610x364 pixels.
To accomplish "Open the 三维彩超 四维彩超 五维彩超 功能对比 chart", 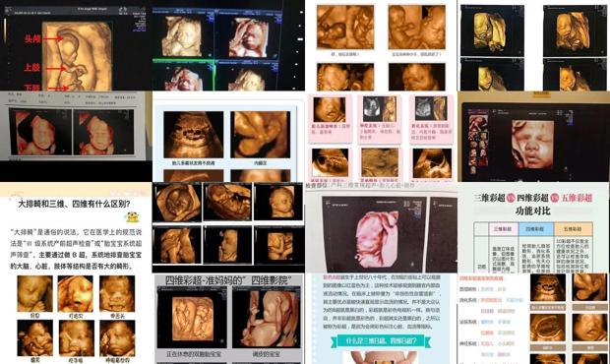I will click(533, 227).
